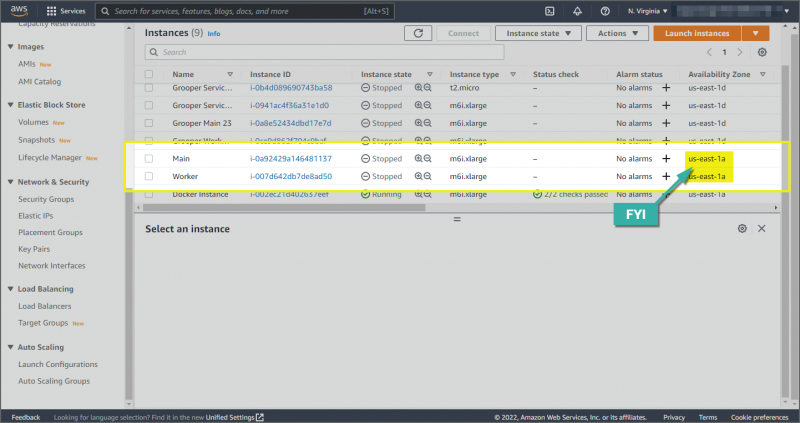Zoom in filter on Worker instance state

pos(418,176)
